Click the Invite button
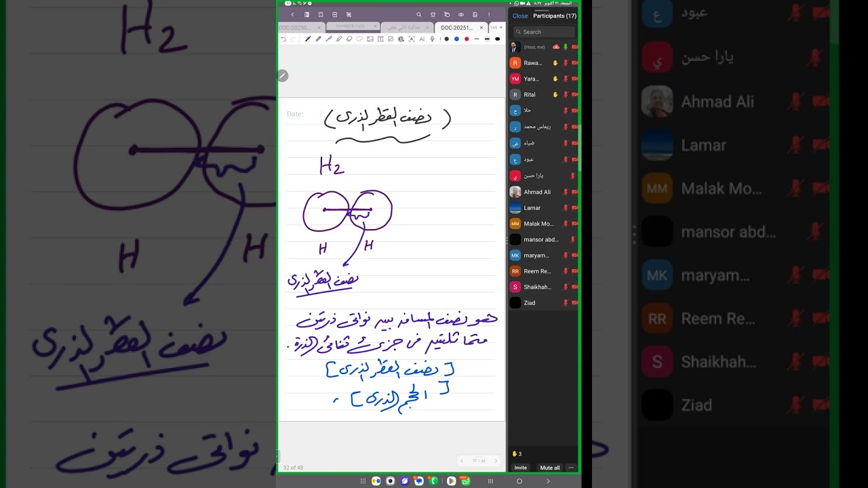Image resolution: width=868 pixels, height=488 pixels. coord(520,468)
